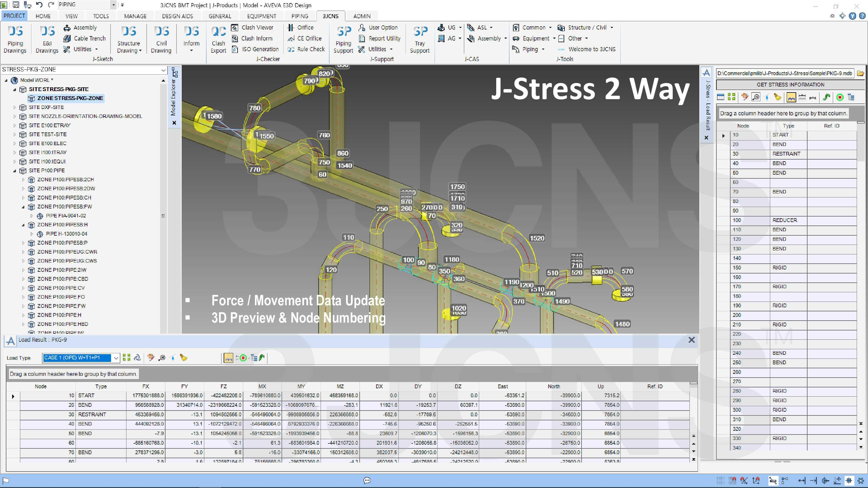
Task: Click the FX column header in Load Result
Action: point(146,386)
